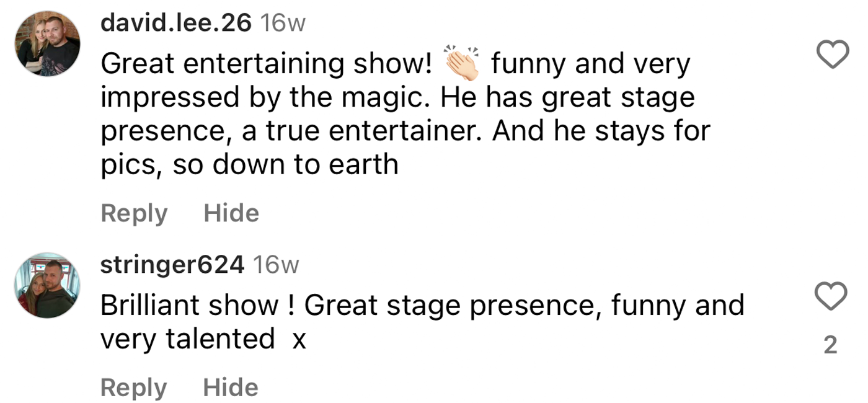Visit the stringer624 username link
The image size is (868, 403).
[172, 265]
